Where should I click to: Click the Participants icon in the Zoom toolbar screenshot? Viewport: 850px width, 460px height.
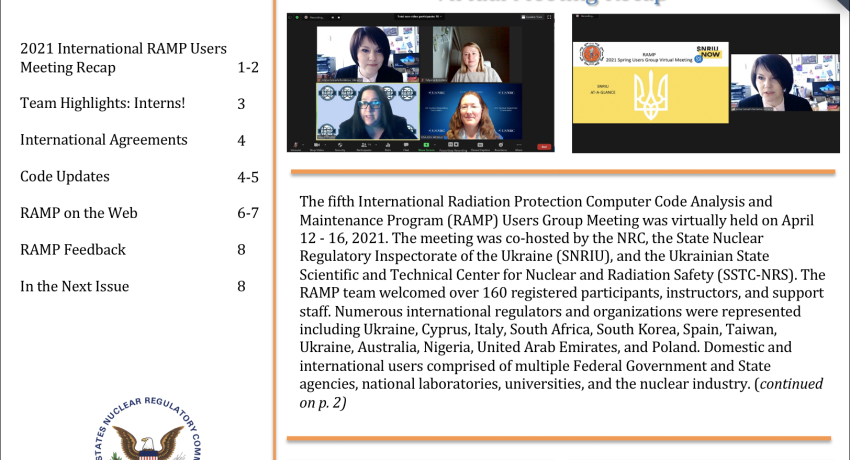(x=364, y=145)
